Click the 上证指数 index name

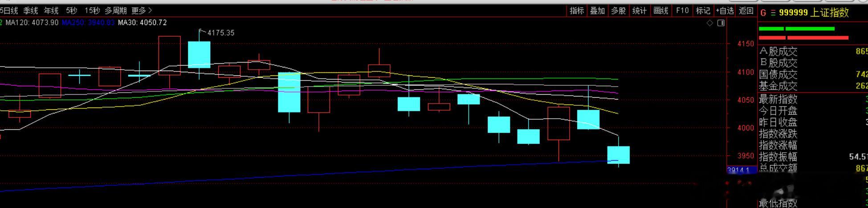point(830,13)
